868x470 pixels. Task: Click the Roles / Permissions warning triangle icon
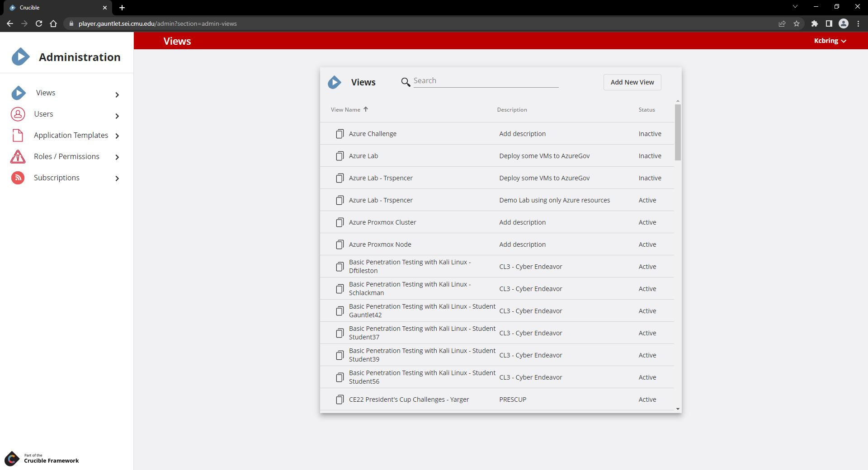coord(18,157)
